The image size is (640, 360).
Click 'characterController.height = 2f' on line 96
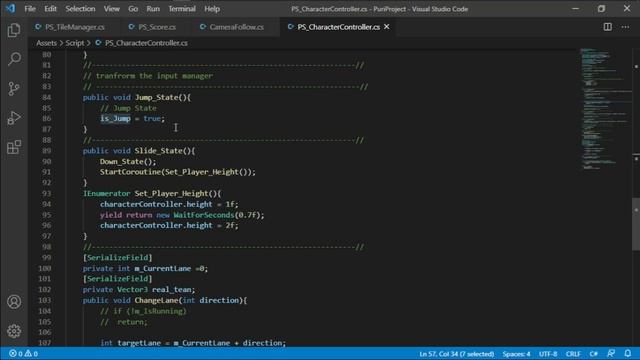click(169, 225)
